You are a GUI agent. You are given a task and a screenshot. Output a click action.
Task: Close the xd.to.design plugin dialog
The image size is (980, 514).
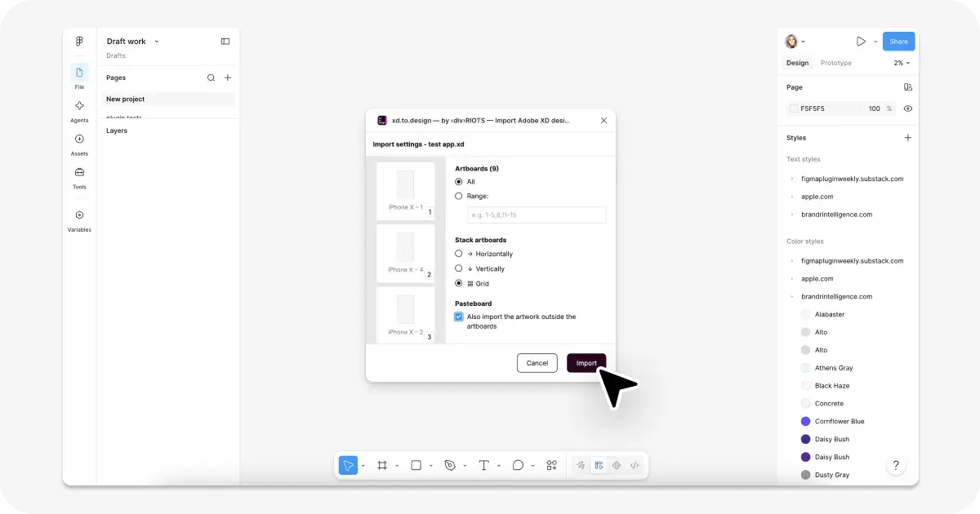click(x=604, y=120)
